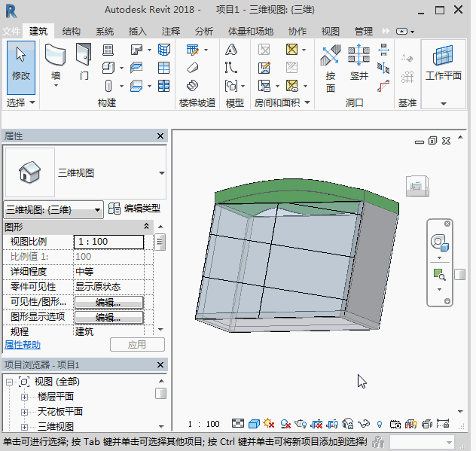Click 编辑 button for 图形显示选项

[108, 318]
